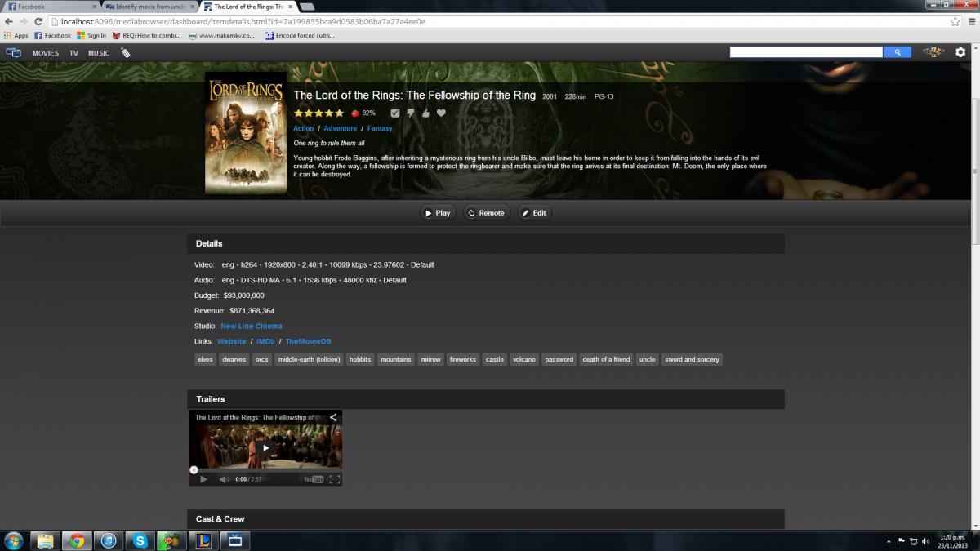
Task: Switch to Identify movie from uncle tab
Action: click(149, 7)
